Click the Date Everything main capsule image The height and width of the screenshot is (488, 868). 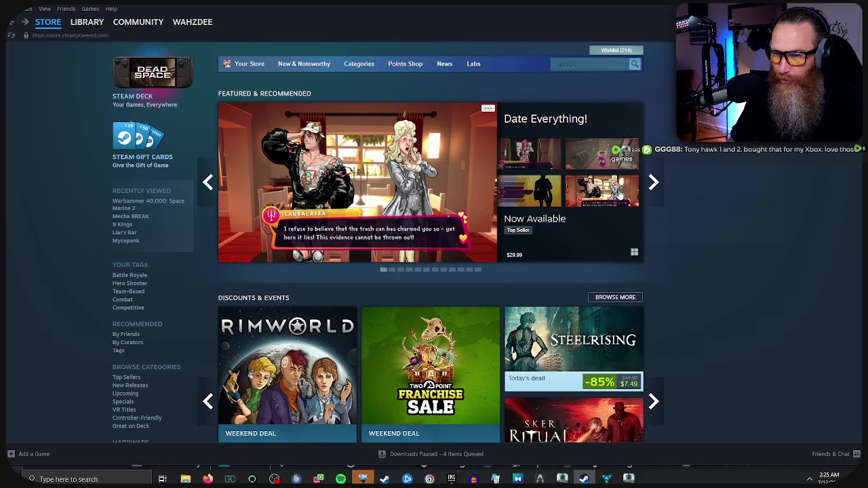(x=357, y=182)
